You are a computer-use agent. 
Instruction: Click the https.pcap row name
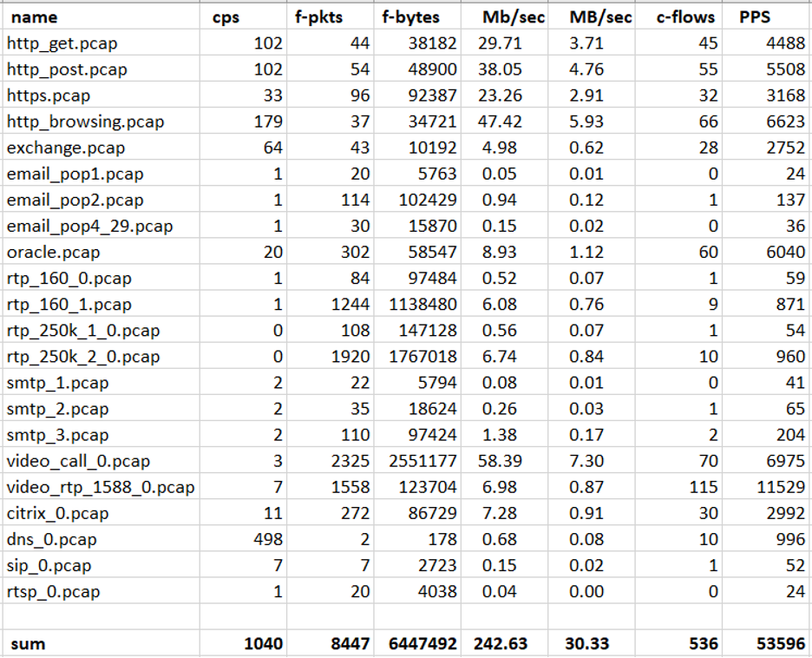(x=49, y=95)
